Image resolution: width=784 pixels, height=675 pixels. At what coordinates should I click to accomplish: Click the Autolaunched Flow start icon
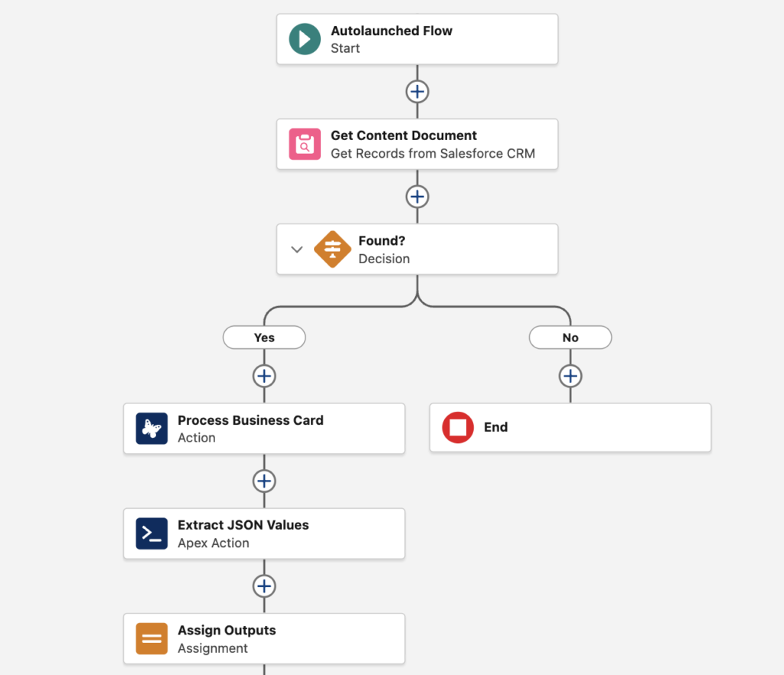coord(305,39)
